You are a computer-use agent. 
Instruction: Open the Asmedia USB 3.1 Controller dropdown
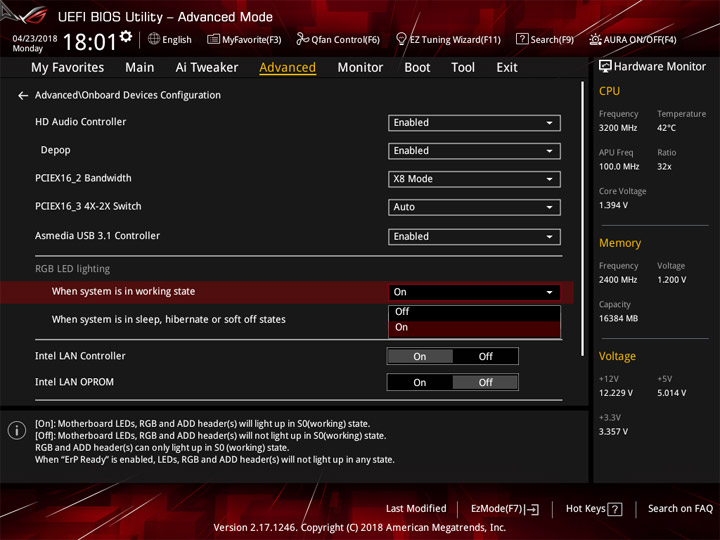click(x=474, y=237)
